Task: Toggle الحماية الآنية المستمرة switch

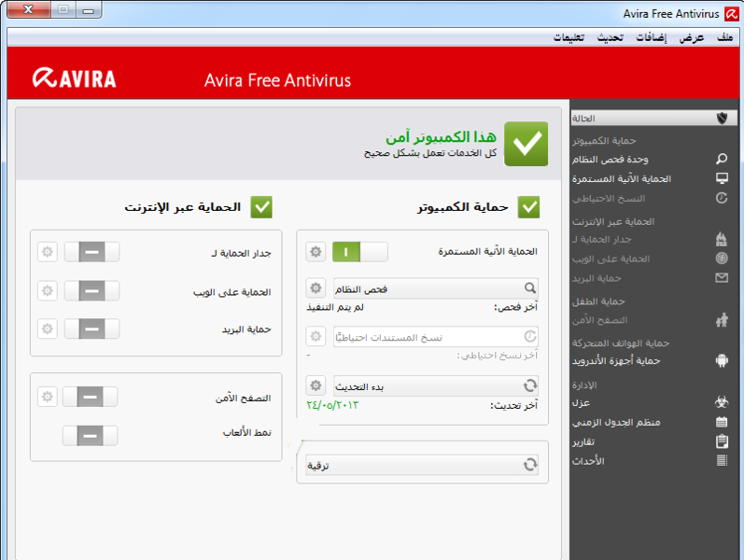Action: click(x=359, y=251)
